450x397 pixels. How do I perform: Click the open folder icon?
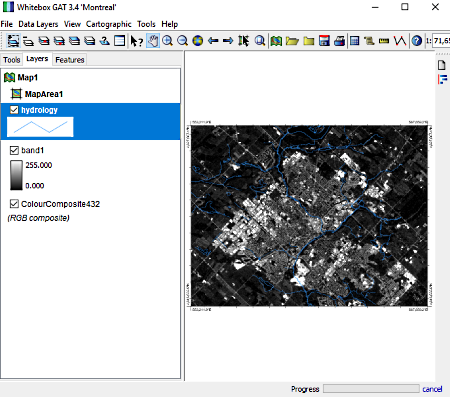coord(292,41)
